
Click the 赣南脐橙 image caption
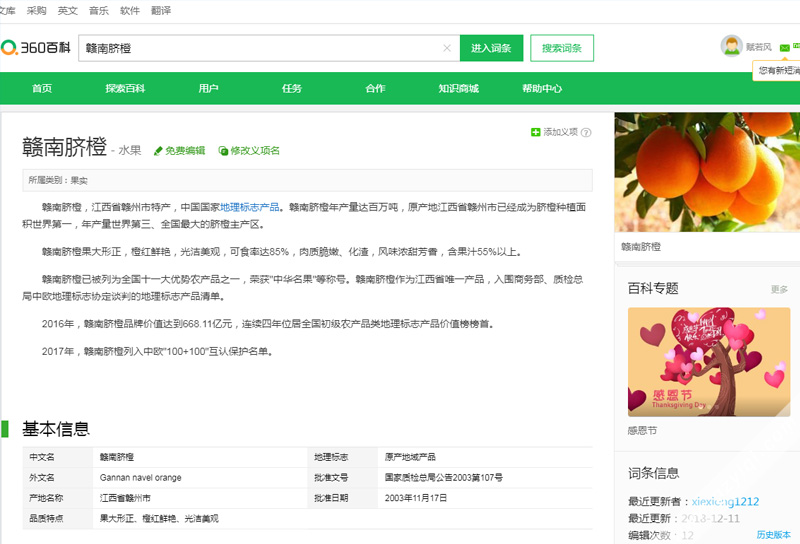641,247
